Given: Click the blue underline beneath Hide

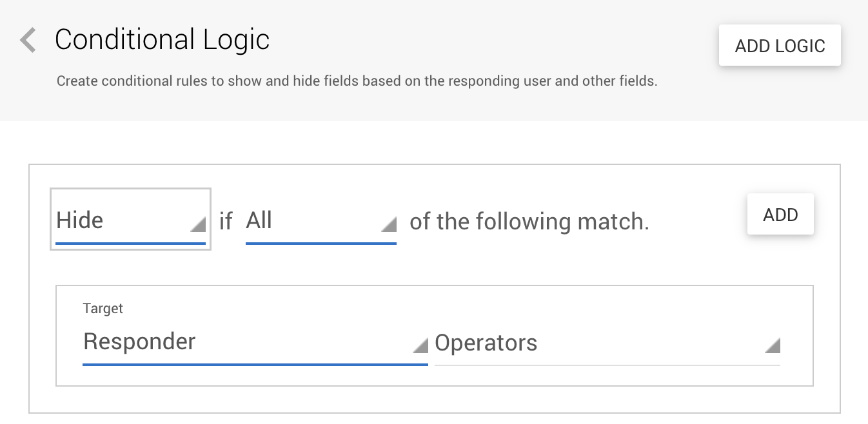Looking at the screenshot, I should 131,243.
